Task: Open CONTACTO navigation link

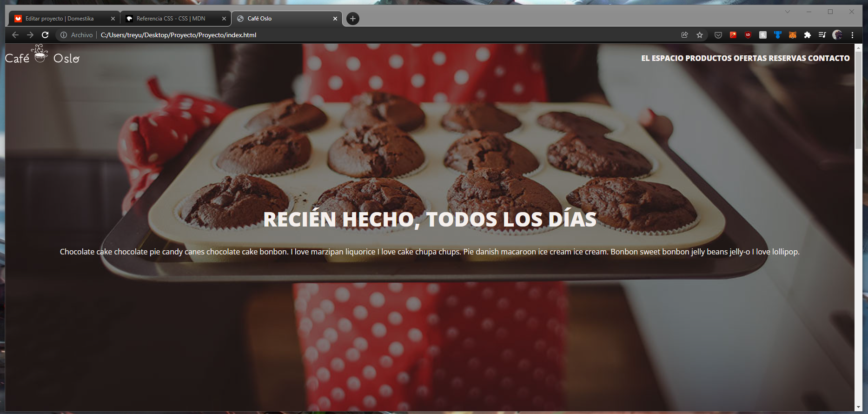Action: click(x=829, y=58)
